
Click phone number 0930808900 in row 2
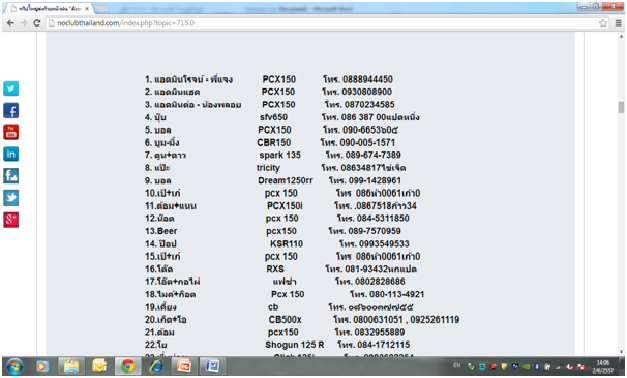tap(367, 92)
